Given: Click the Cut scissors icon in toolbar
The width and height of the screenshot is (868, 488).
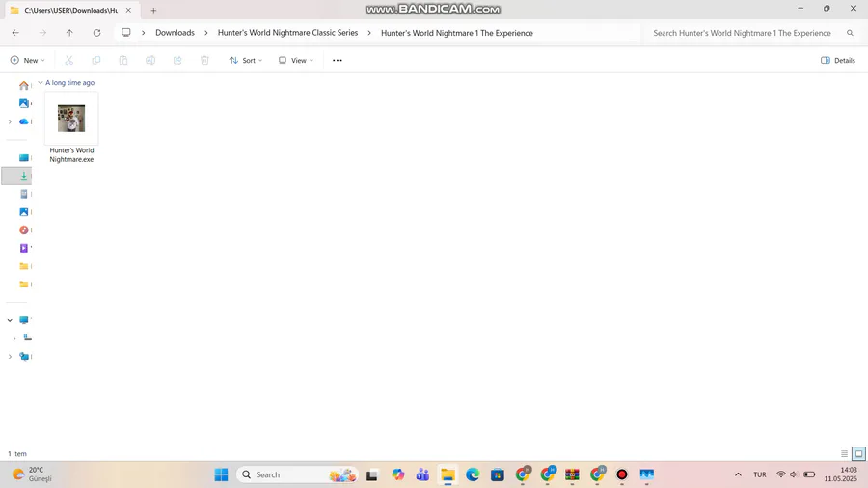Looking at the screenshot, I should tap(68, 60).
